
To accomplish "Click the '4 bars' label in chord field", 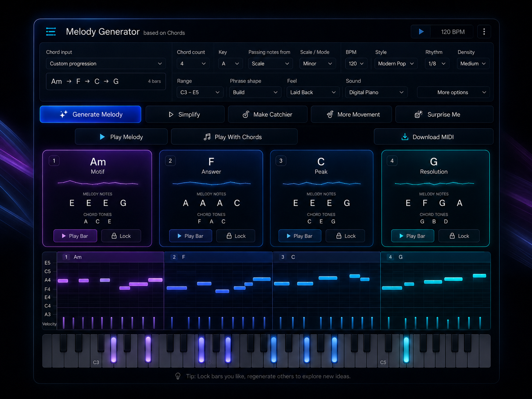I will pos(154,81).
